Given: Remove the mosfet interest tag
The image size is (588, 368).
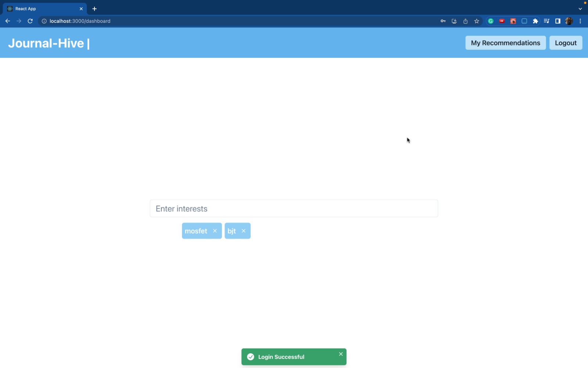Looking at the screenshot, I should coord(215,231).
